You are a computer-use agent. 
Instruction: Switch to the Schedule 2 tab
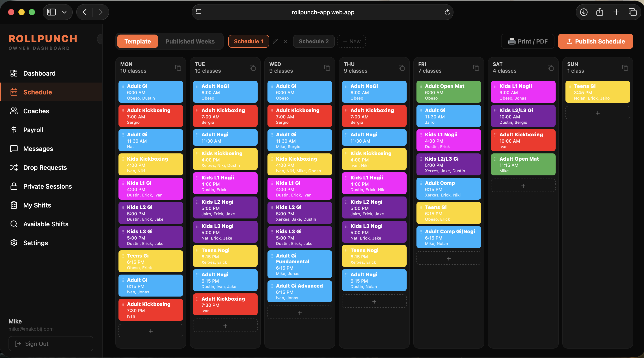pos(313,41)
